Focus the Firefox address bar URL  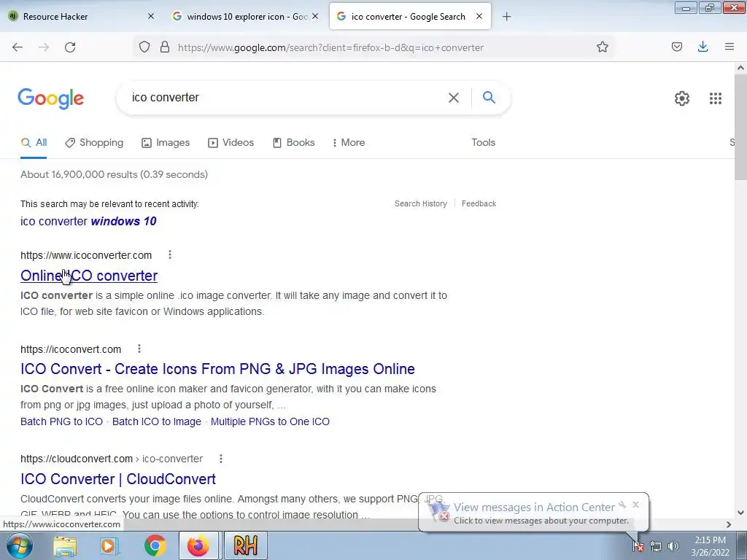(330, 47)
